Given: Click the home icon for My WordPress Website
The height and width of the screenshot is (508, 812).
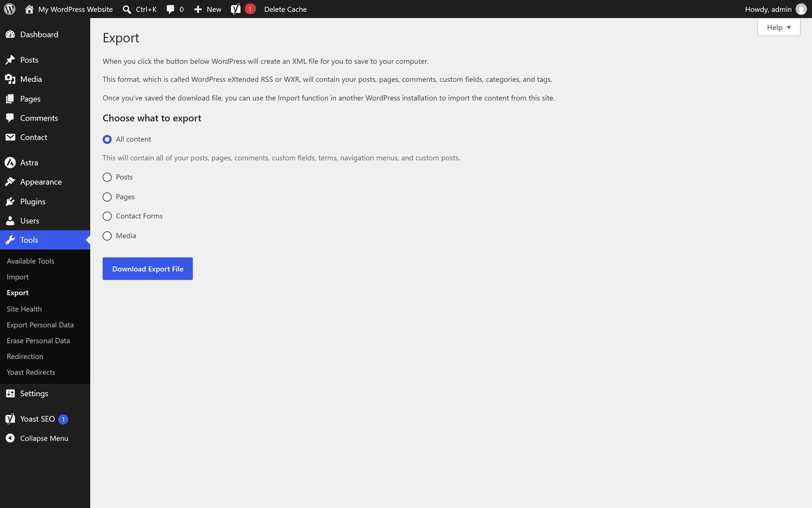Looking at the screenshot, I should [x=29, y=9].
